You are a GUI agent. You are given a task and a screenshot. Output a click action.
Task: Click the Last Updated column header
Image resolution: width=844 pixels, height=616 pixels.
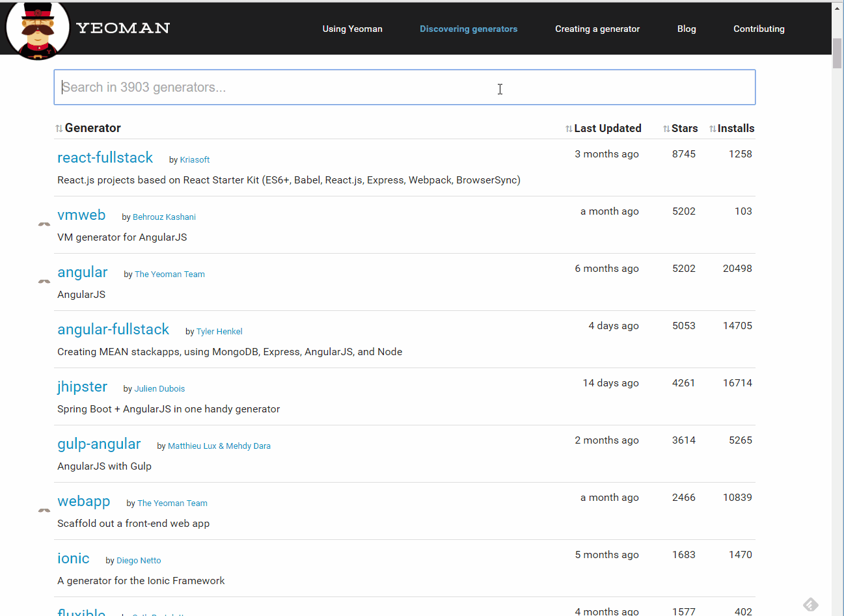tap(608, 128)
